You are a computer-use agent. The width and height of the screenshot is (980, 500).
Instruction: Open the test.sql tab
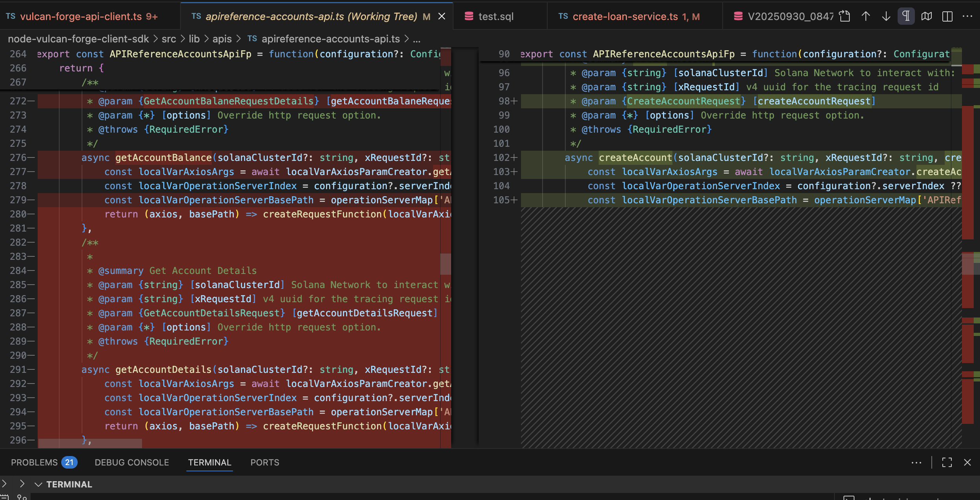[495, 16]
